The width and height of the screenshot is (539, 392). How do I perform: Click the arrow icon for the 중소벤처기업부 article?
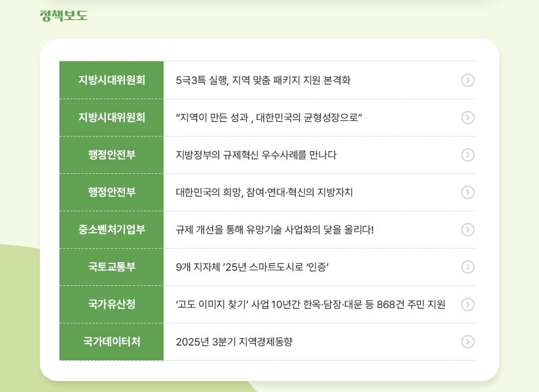pyautogui.click(x=468, y=230)
